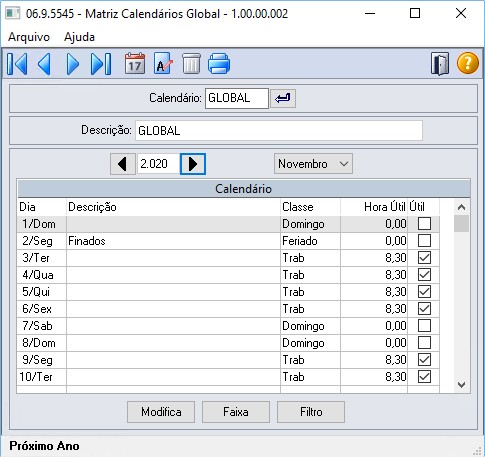Close the Matriz Calendários window
Screen dimensions: 485x457
[461, 13]
